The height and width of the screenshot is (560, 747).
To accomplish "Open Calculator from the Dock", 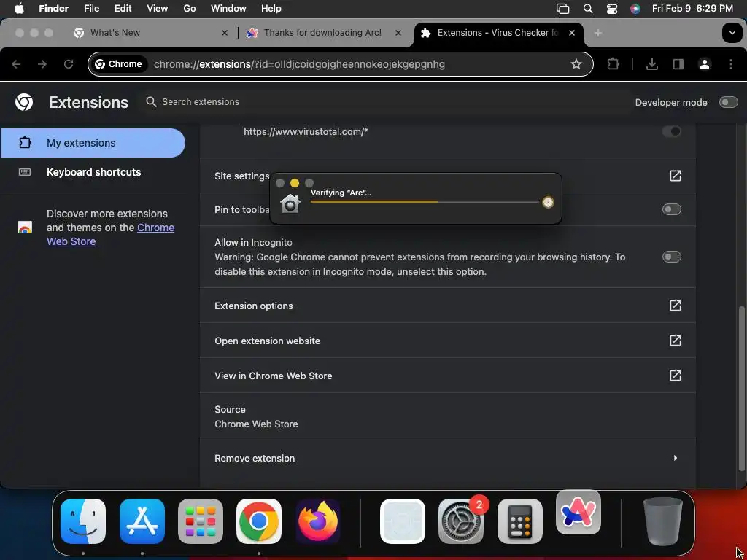I will pyautogui.click(x=519, y=521).
